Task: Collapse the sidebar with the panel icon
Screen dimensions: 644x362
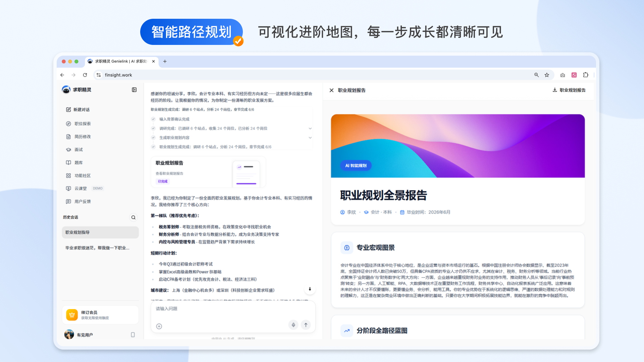Action: point(134,90)
